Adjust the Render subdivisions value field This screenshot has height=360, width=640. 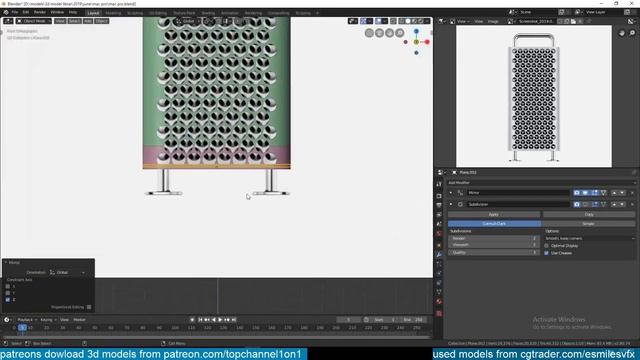click(493, 238)
